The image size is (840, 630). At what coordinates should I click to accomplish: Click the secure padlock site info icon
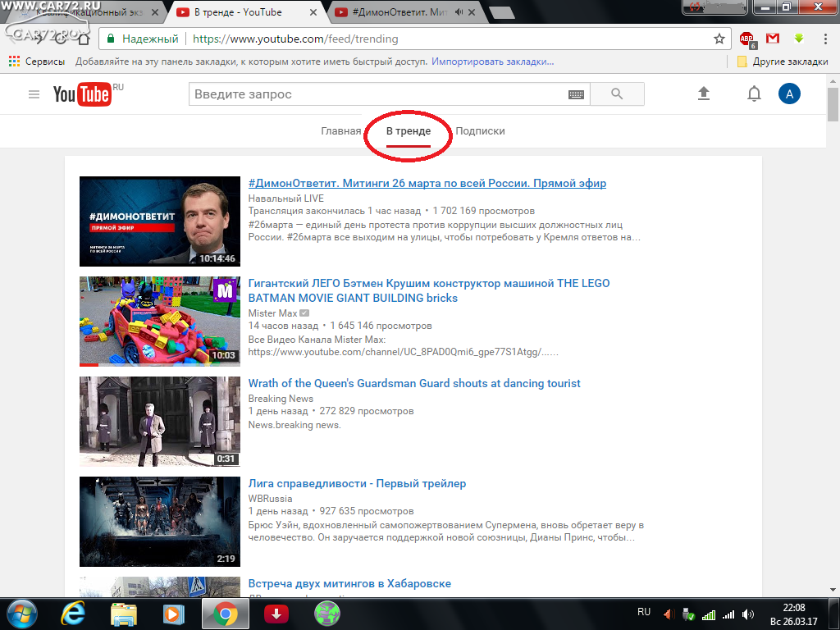111,39
